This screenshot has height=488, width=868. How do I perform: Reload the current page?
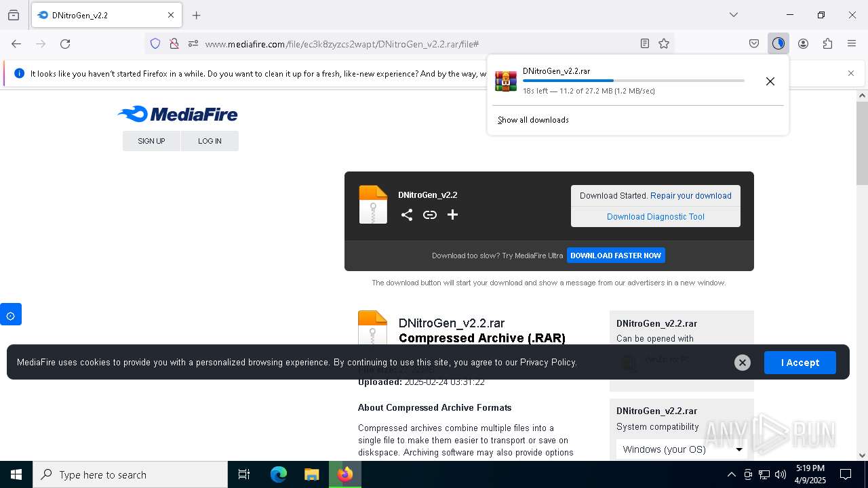click(x=65, y=43)
